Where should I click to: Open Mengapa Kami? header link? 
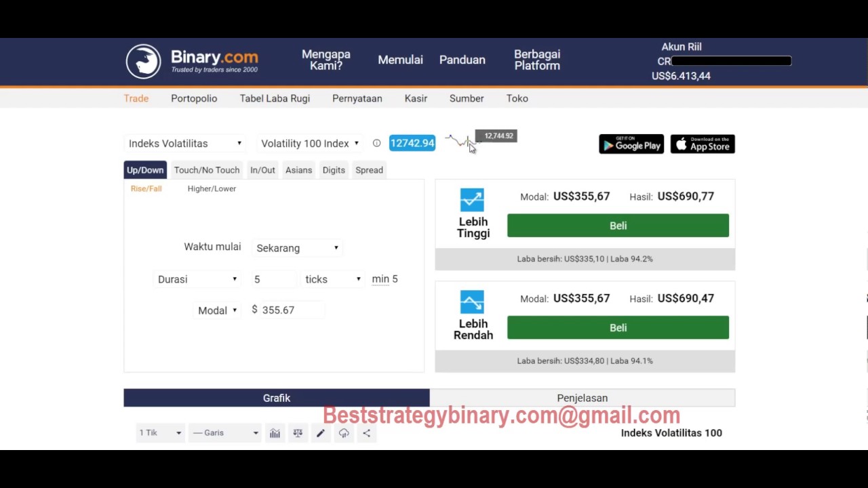tap(326, 60)
